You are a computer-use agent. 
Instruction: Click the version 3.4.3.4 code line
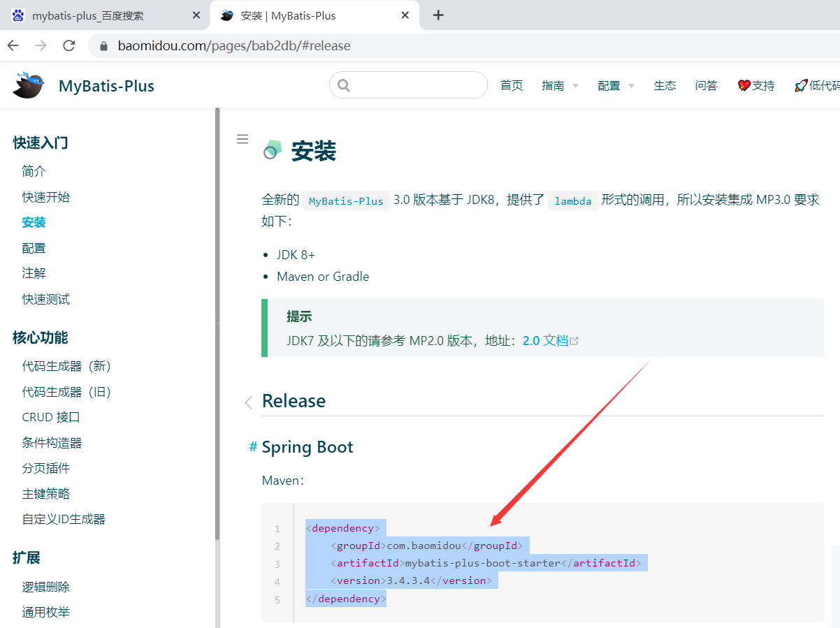[412, 580]
